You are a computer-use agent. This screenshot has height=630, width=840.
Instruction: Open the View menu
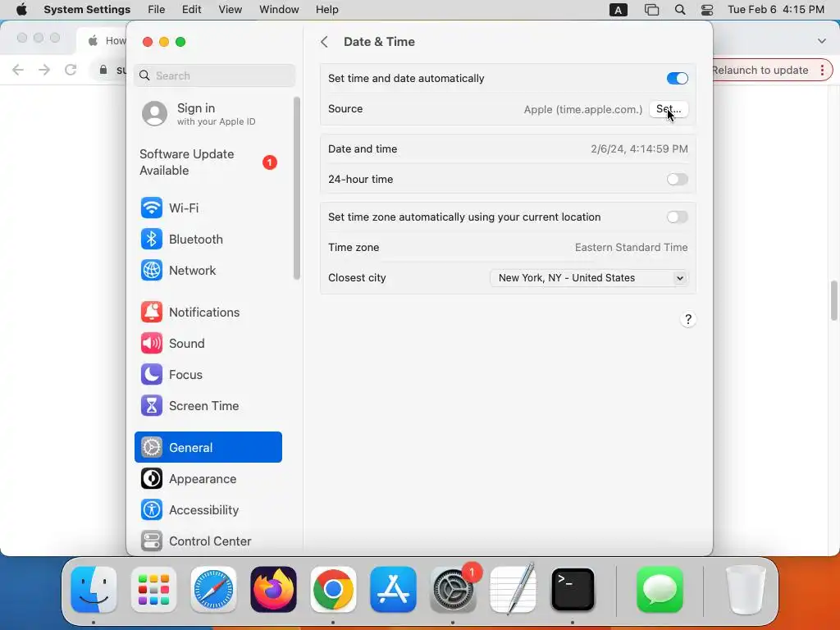[x=231, y=10]
